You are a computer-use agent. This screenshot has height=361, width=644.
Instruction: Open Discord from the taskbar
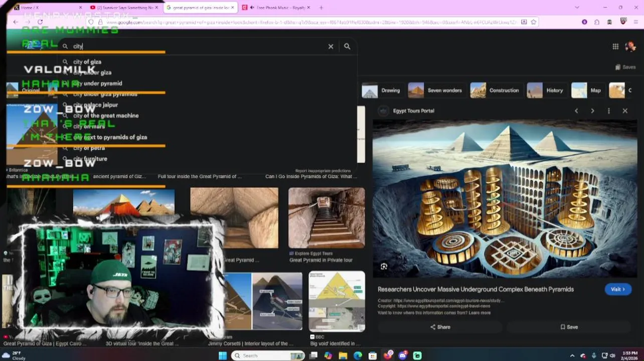(x=402, y=355)
